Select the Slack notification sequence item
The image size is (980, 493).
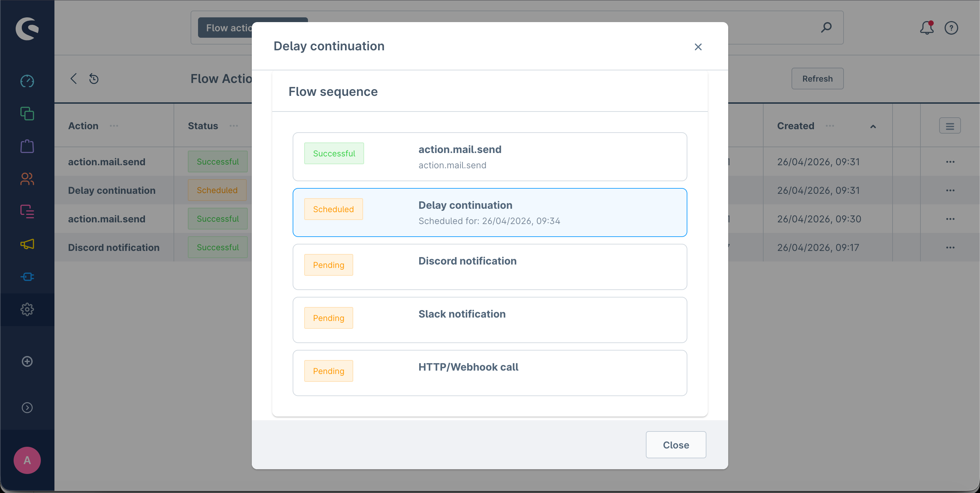tap(490, 320)
